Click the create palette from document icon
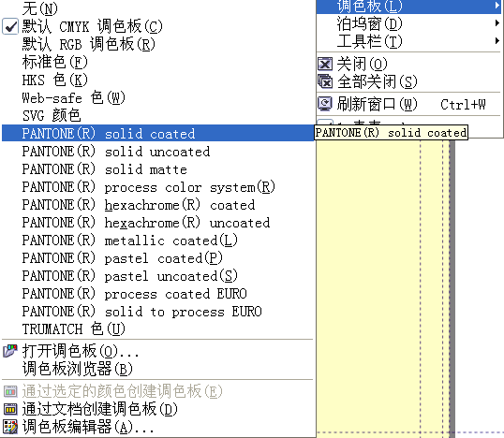 coord(10,409)
